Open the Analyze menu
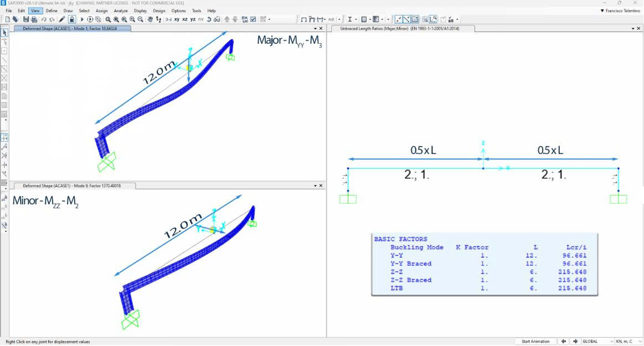Image resolution: width=644 pixels, height=346 pixels. [121, 11]
